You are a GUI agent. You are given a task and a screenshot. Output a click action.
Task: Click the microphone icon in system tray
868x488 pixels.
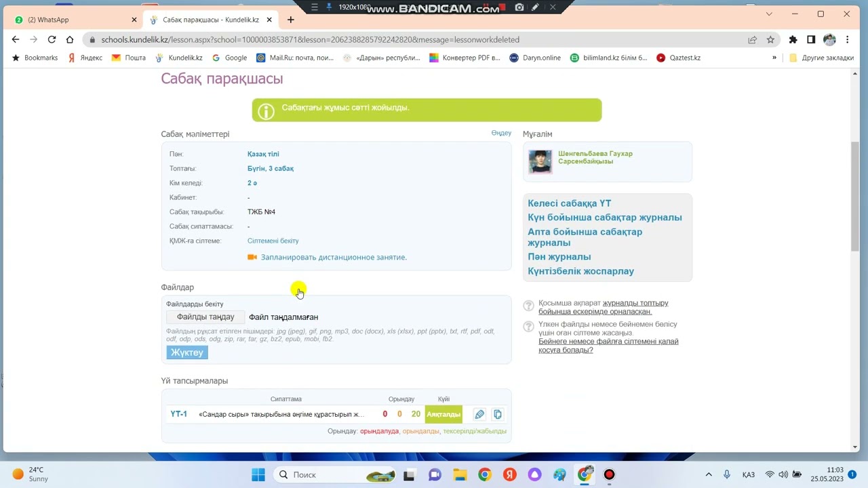pyautogui.click(x=726, y=474)
